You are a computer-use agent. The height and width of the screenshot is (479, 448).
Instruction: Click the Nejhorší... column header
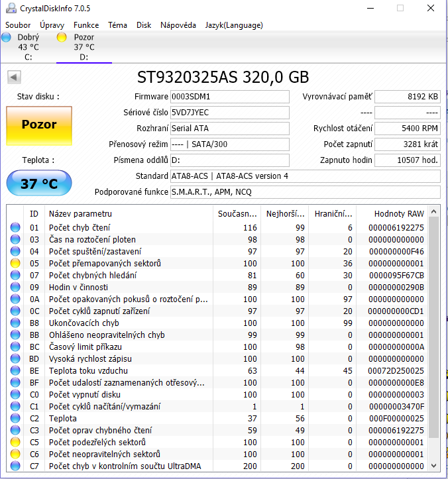click(x=285, y=213)
